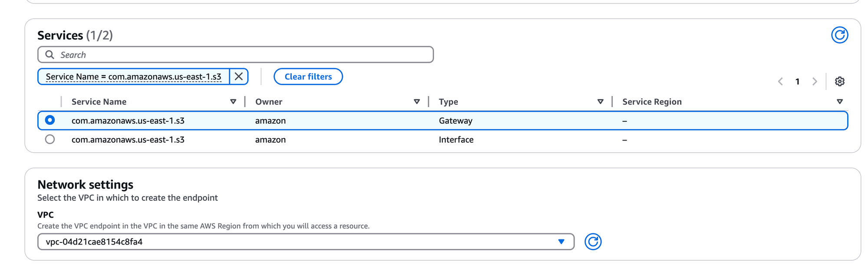The image size is (868, 268).
Task: Click the Service Region column header
Action: pyautogui.click(x=652, y=101)
